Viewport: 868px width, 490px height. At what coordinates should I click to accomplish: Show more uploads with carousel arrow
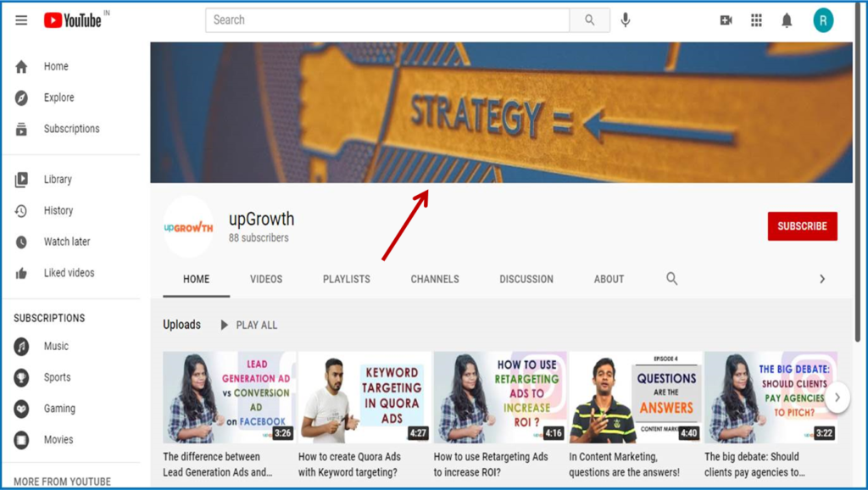(x=837, y=397)
